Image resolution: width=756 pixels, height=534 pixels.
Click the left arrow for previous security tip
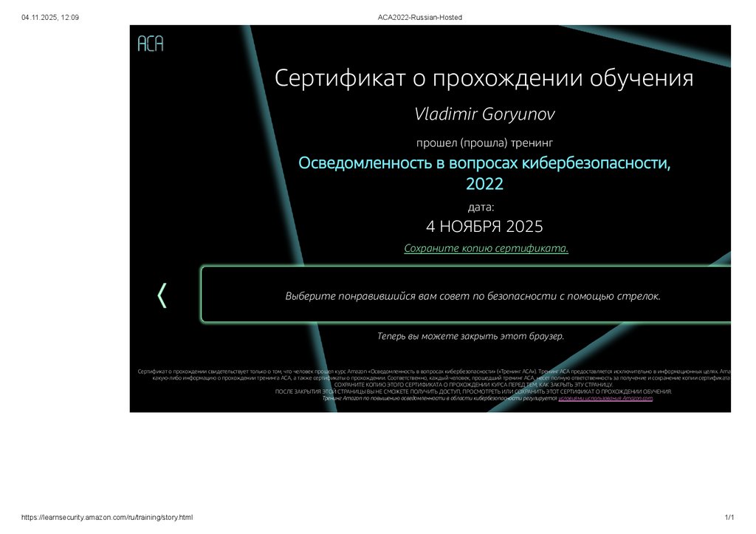[162, 295]
